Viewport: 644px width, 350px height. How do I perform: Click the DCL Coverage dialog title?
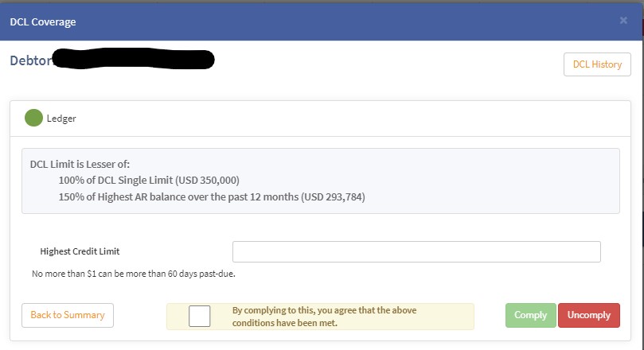[43, 21]
